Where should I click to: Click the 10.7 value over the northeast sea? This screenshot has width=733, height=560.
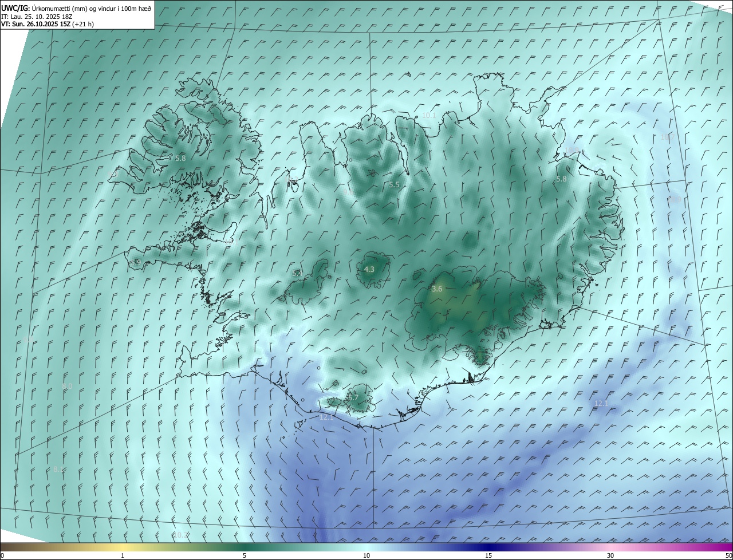tap(667, 137)
